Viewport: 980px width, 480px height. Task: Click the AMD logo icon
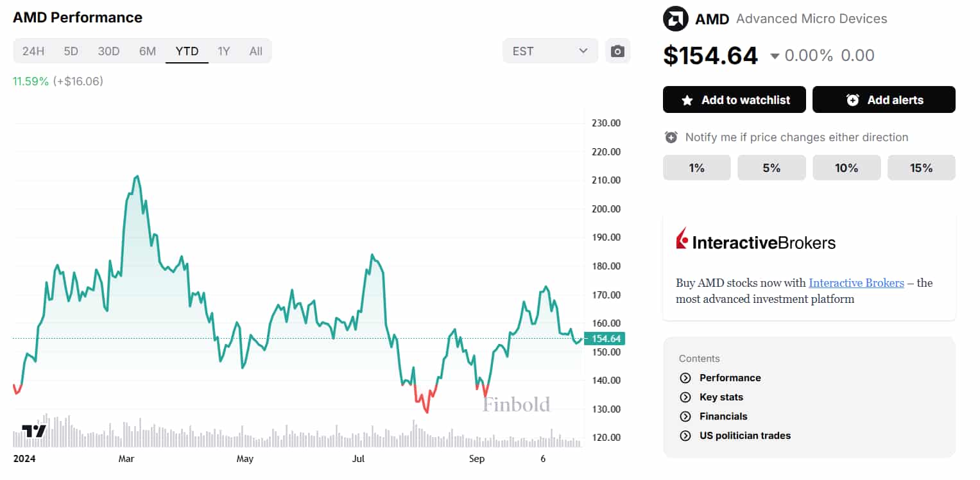676,19
